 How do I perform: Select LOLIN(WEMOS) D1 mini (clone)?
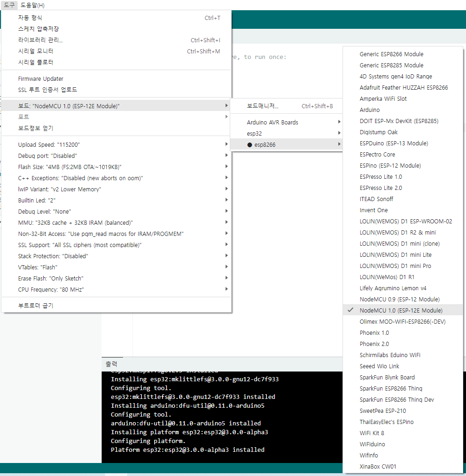point(403,244)
